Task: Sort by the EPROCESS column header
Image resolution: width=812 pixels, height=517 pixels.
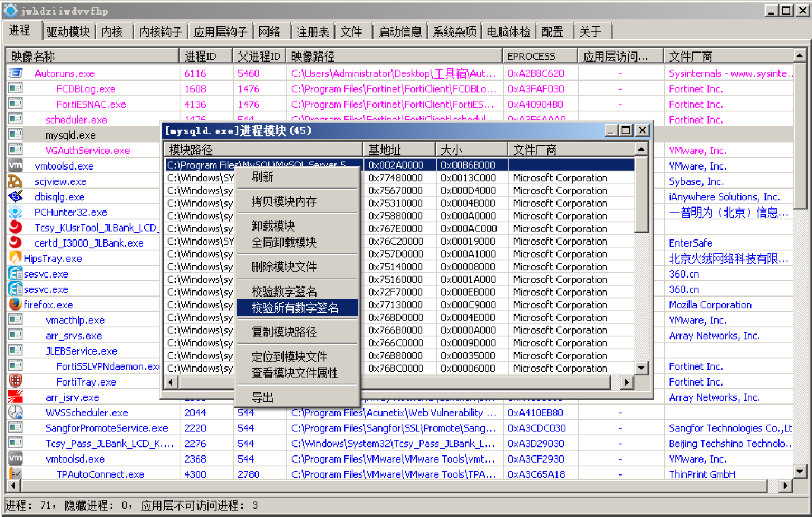Action: (540, 56)
